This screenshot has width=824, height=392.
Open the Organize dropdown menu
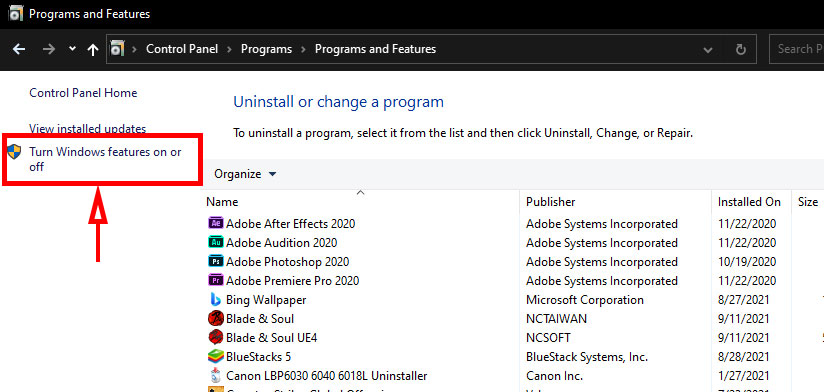[x=245, y=174]
